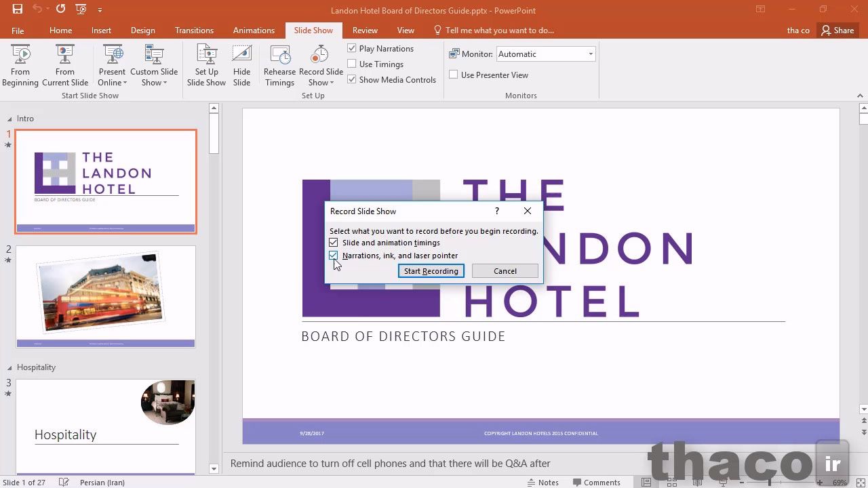
Task: Start slide show From Beginning
Action: click(x=20, y=66)
